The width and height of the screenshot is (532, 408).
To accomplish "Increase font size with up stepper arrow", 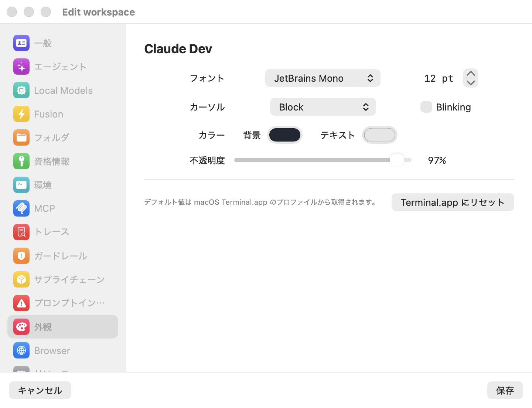I will coord(471,74).
